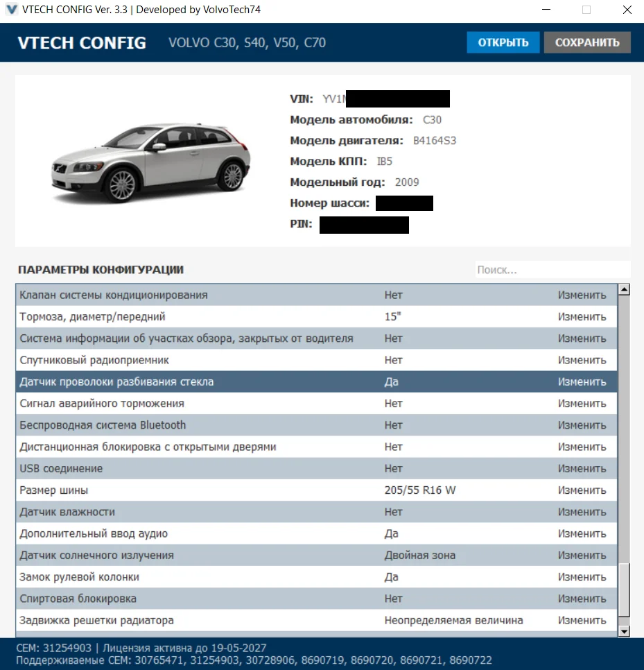Click scrollbar up arrow in parameter list
The width and height of the screenshot is (644, 670).
[624, 290]
